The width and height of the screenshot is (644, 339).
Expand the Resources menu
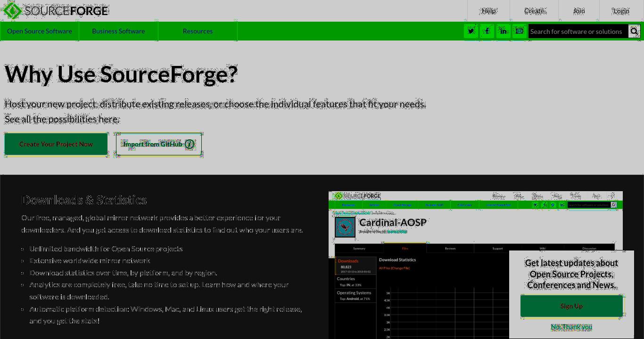pos(198,31)
